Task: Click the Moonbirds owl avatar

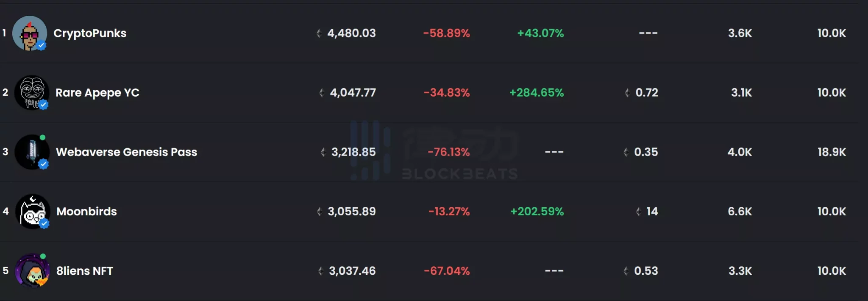Action: coord(32,211)
